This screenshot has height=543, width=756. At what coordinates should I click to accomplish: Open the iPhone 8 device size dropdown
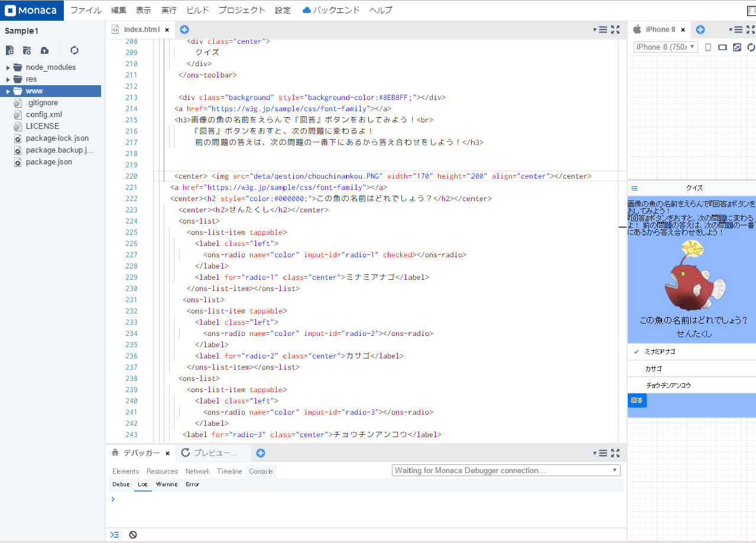(x=665, y=47)
